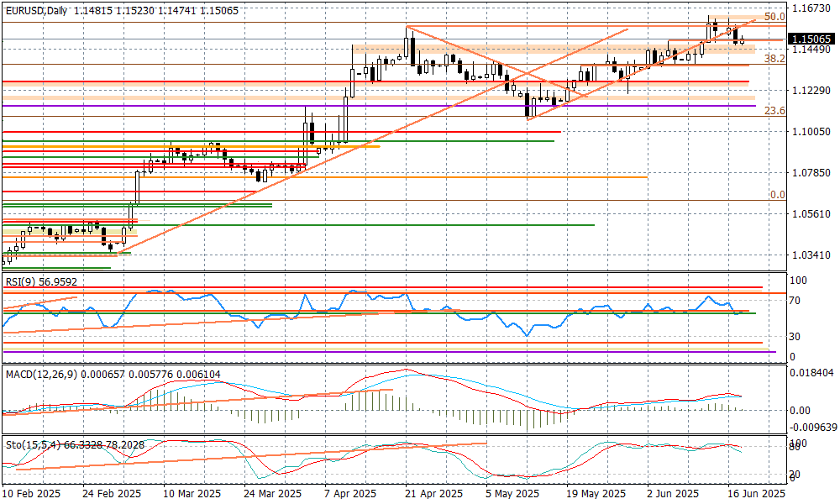
Task: Click the Fibonacci 0.0 level label
Action: click(x=777, y=195)
